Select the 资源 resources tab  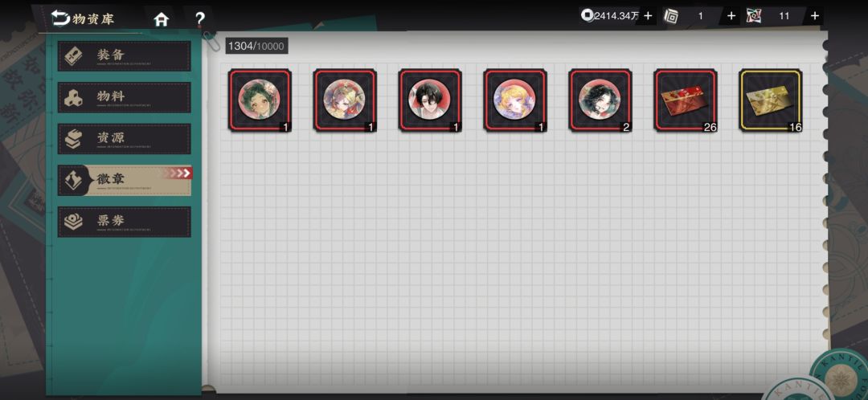(x=125, y=139)
